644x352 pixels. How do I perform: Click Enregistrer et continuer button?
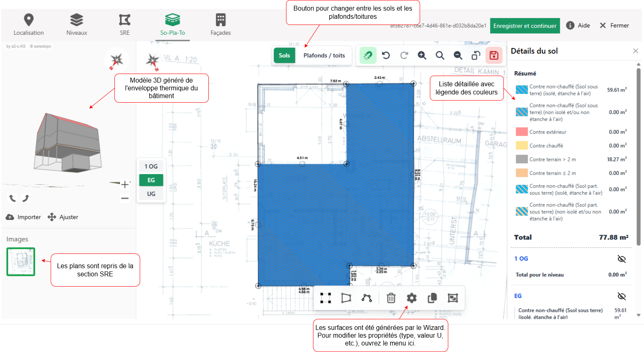point(525,26)
